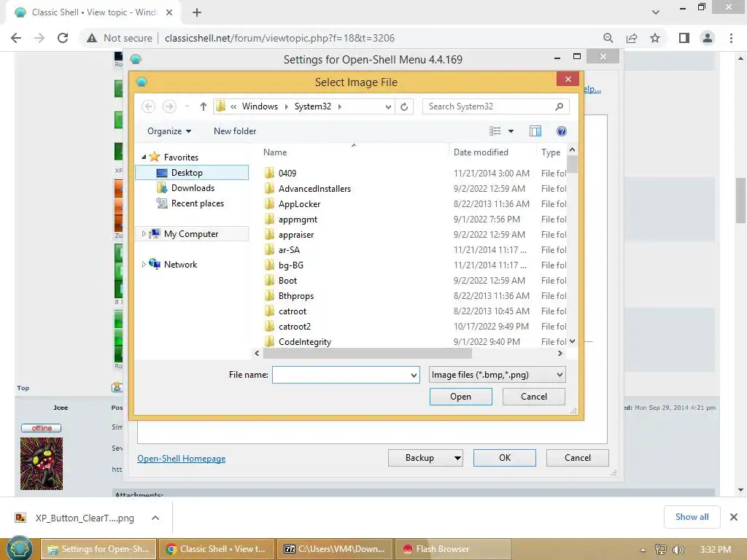Bookmark this page with star icon

tap(655, 38)
